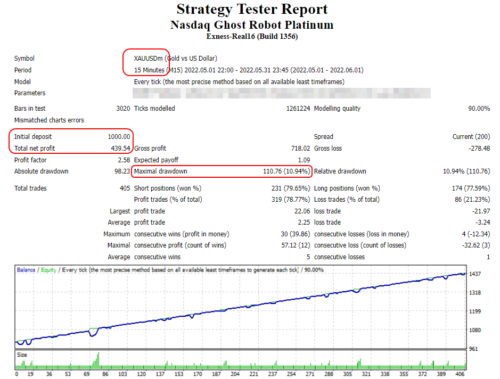
Task: Click the 'Gross profit' label
Action: tap(150, 148)
